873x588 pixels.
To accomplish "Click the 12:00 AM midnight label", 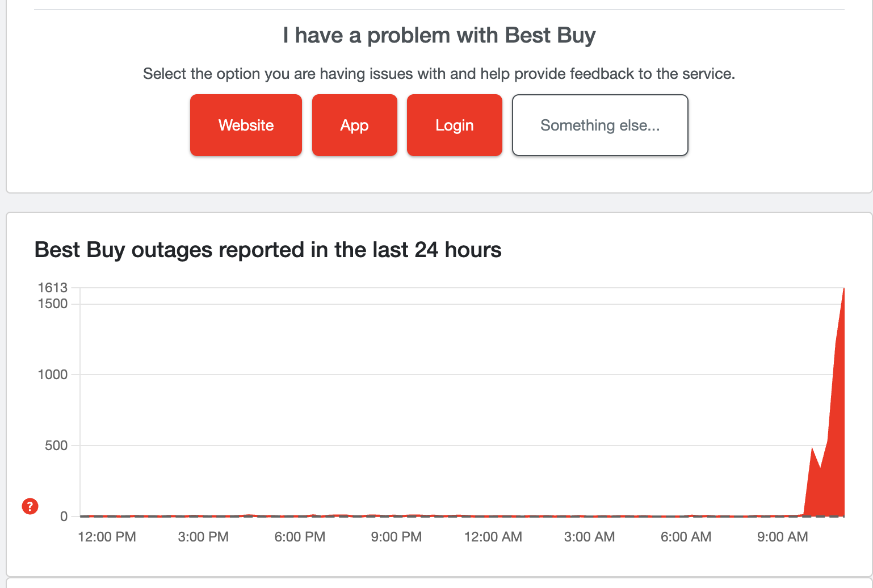I will tap(493, 536).
